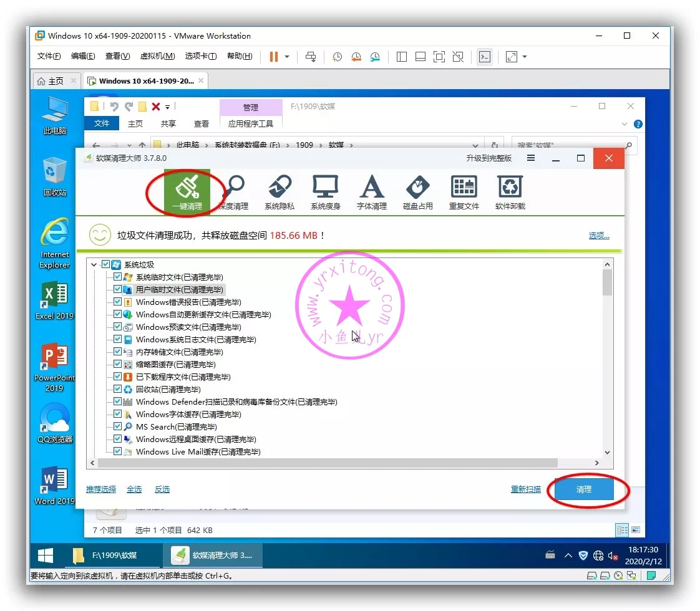700x611 pixels.
Task: Open the 软件卸载 uninstaller icon
Action: point(510,191)
